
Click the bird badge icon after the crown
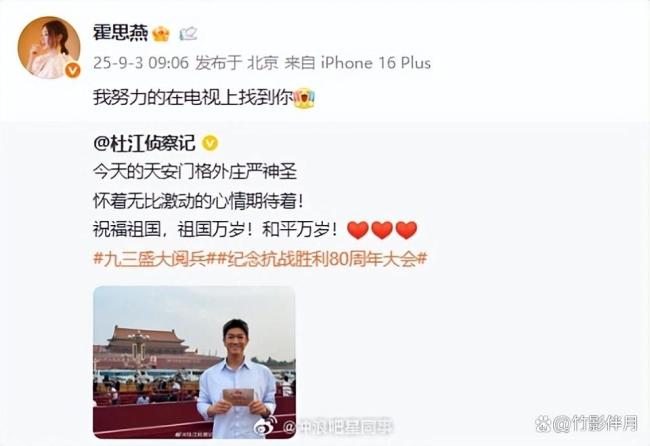click(x=188, y=34)
